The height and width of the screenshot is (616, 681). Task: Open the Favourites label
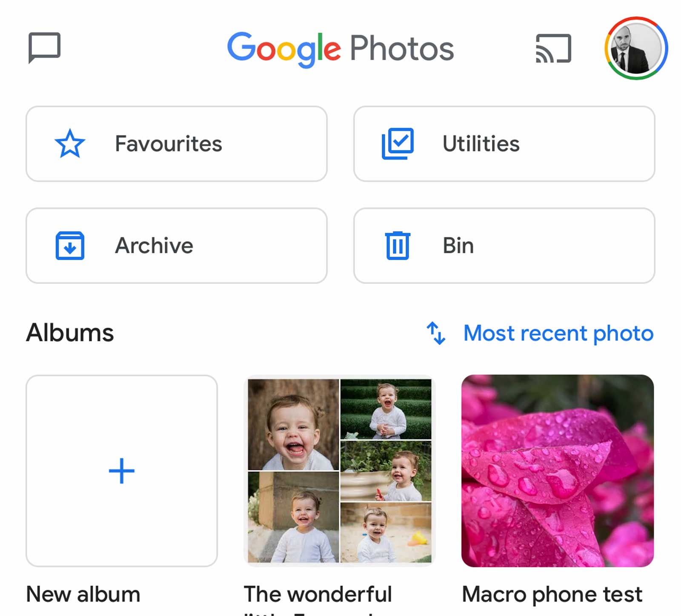click(x=169, y=144)
